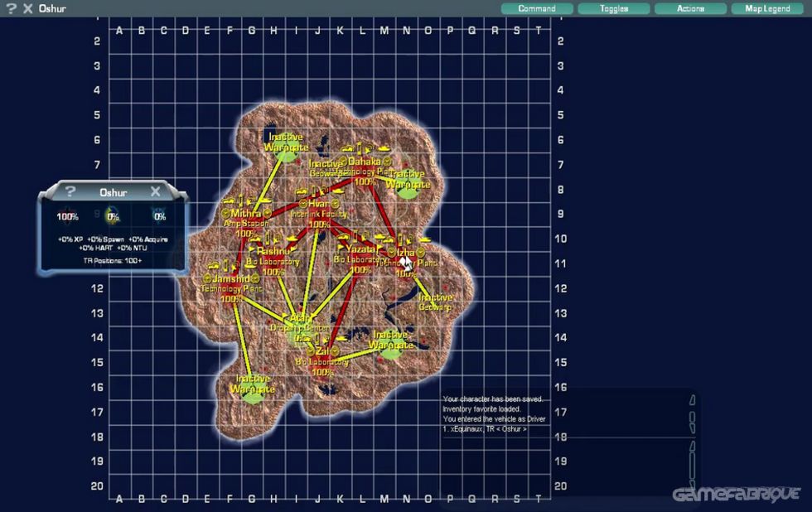Click the 100% capture value under Zal
The height and width of the screenshot is (512, 812).
(322, 372)
